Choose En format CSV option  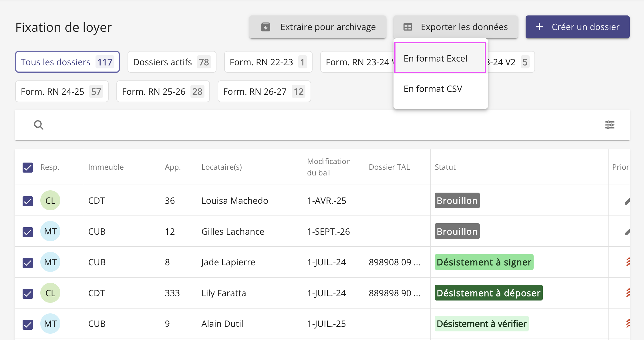point(433,89)
